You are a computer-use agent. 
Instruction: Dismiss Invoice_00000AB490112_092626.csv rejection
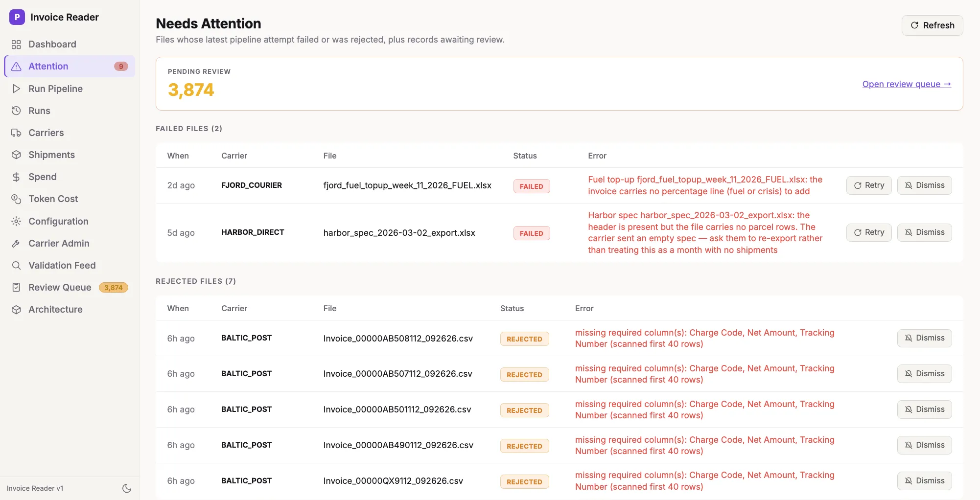click(924, 445)
